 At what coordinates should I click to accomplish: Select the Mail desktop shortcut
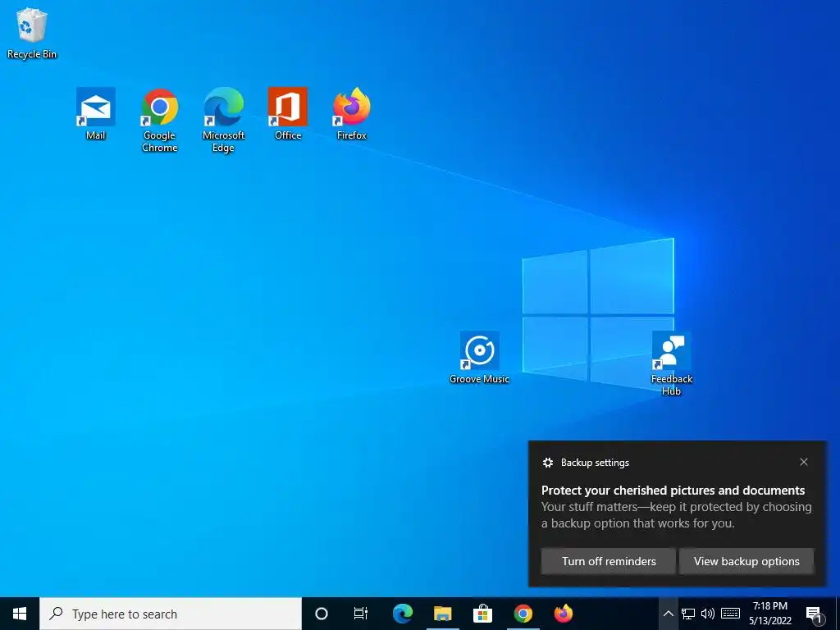tap(96, 113)
